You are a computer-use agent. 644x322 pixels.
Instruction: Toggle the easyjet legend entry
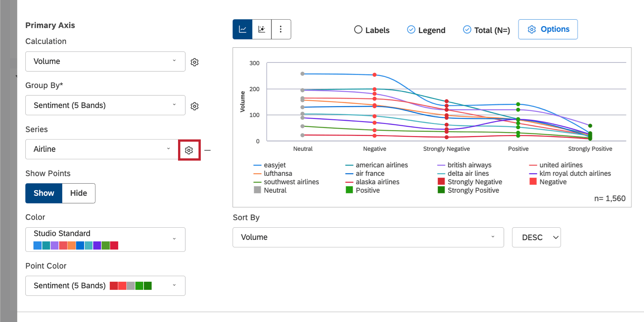tap(274, 165)
